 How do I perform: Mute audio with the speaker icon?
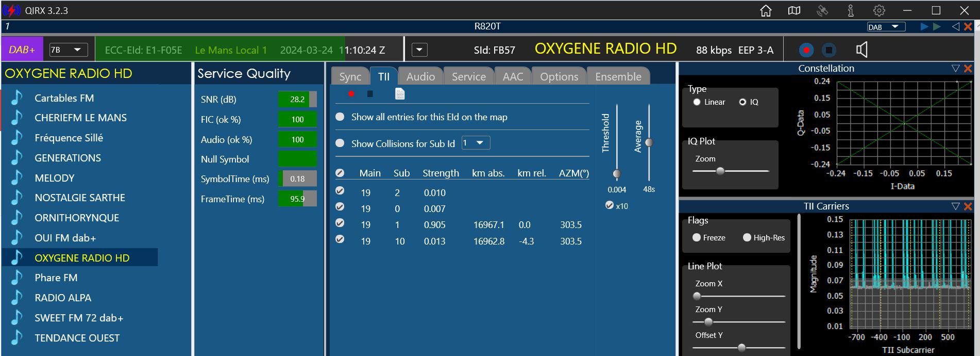pyautogui.click(x=861, y=50)
